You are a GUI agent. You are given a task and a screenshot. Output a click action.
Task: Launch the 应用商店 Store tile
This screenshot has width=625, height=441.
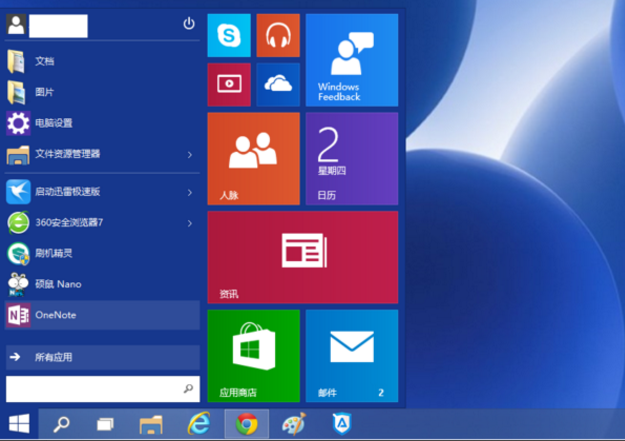[253, 355]
